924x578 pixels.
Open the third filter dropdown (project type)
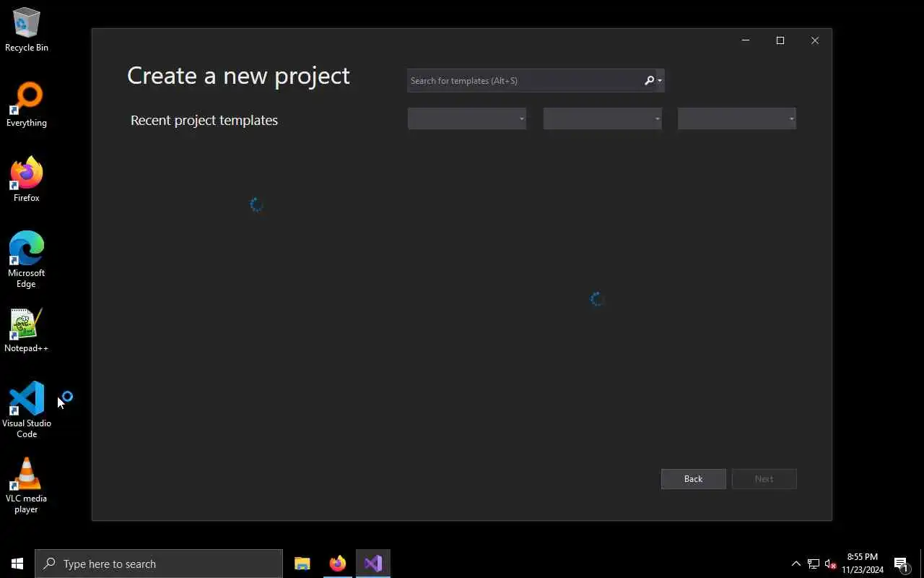(737, 118)
